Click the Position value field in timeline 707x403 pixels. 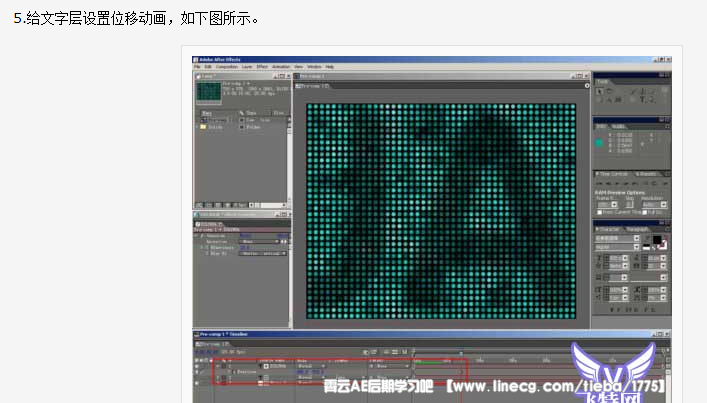[309, 372]
